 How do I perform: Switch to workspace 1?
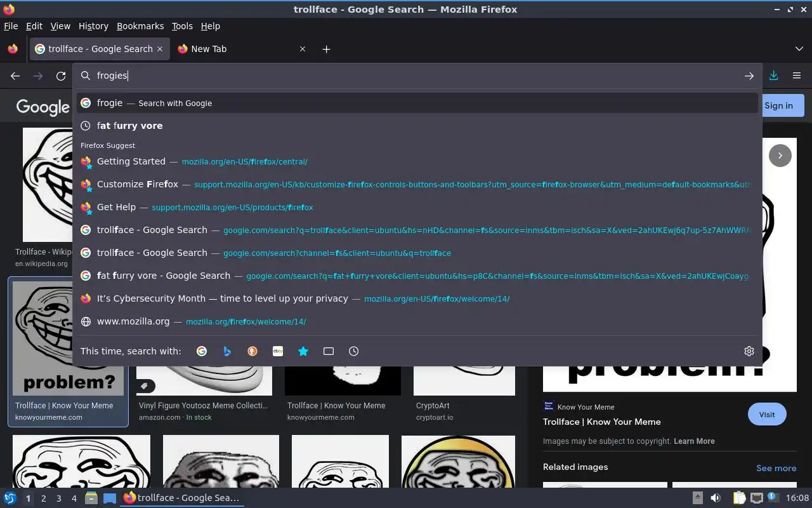pos(28,498)
